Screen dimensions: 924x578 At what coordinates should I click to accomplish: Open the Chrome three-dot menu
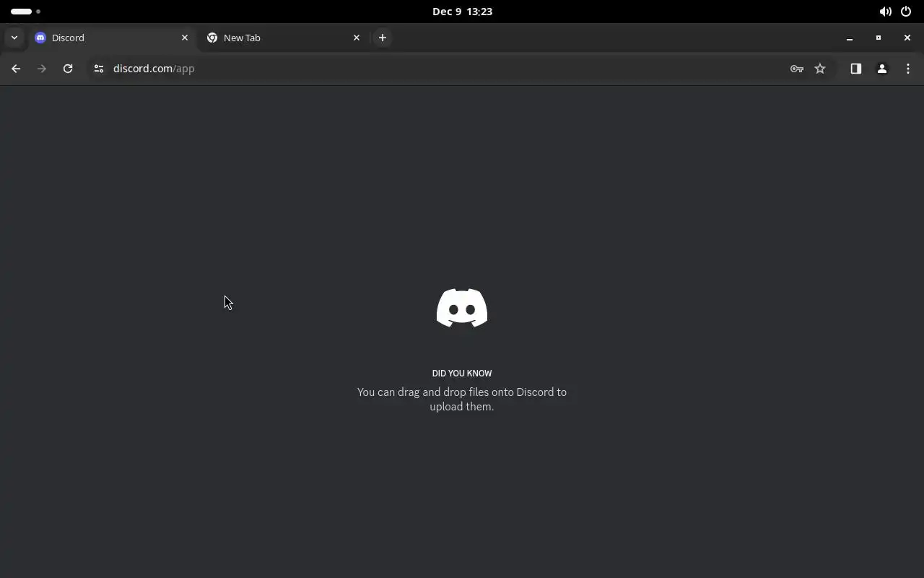908,69
